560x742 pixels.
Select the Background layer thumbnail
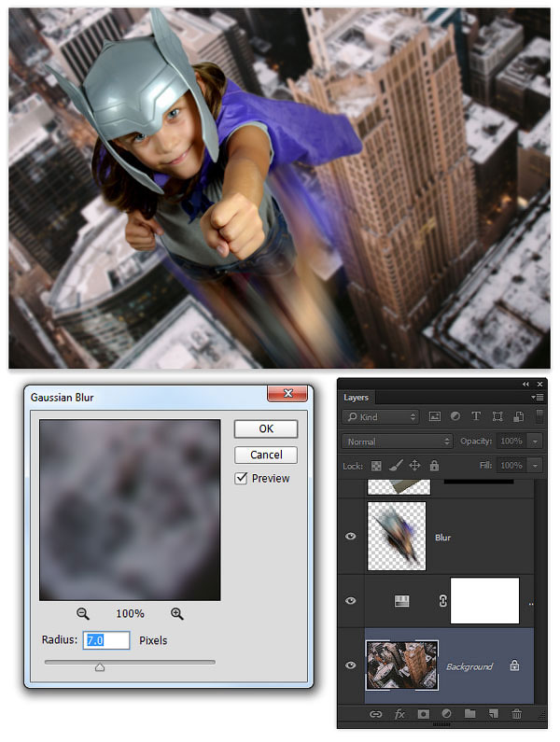click(x=402, y=665)
